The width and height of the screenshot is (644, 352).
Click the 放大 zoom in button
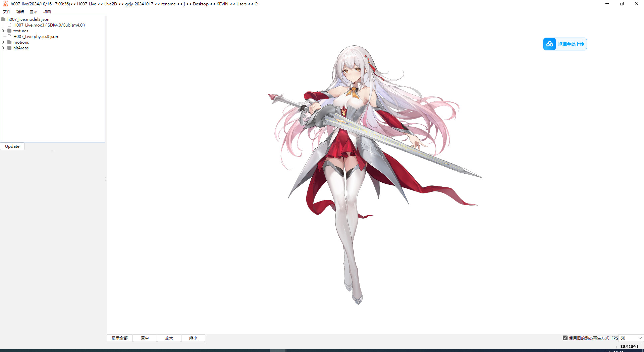pyautogui.click(x=169, y=338)
